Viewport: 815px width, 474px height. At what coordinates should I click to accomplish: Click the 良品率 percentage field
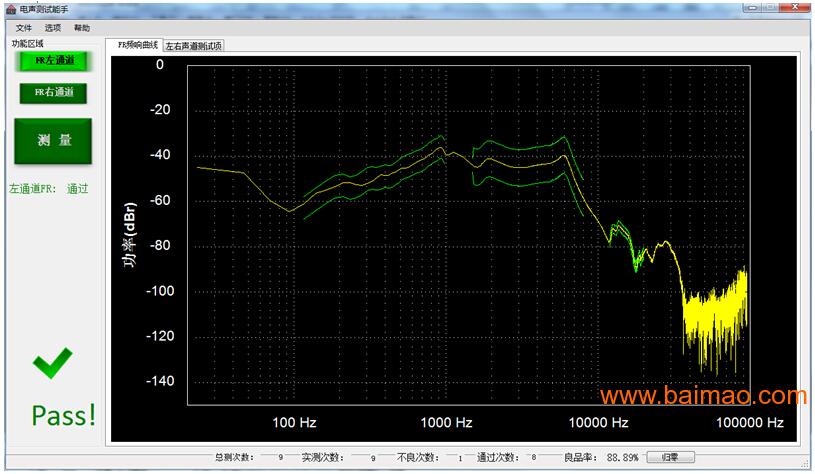pyautogui.click(x=622, y=458)
